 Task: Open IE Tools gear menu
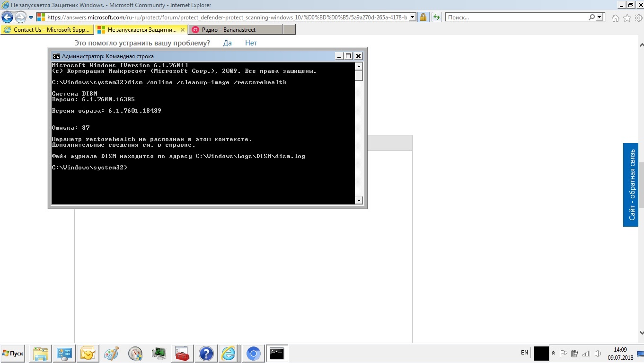tap(638, 18)
